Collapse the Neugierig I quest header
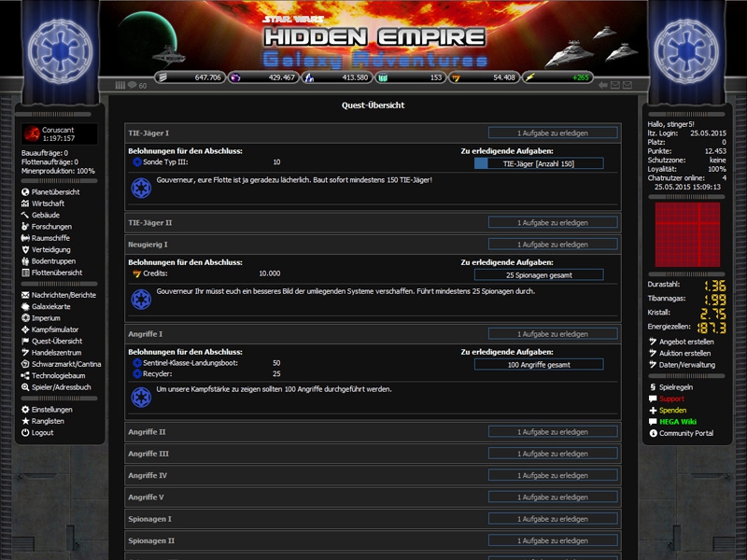 pyautogui.click(x=373, y=245)
